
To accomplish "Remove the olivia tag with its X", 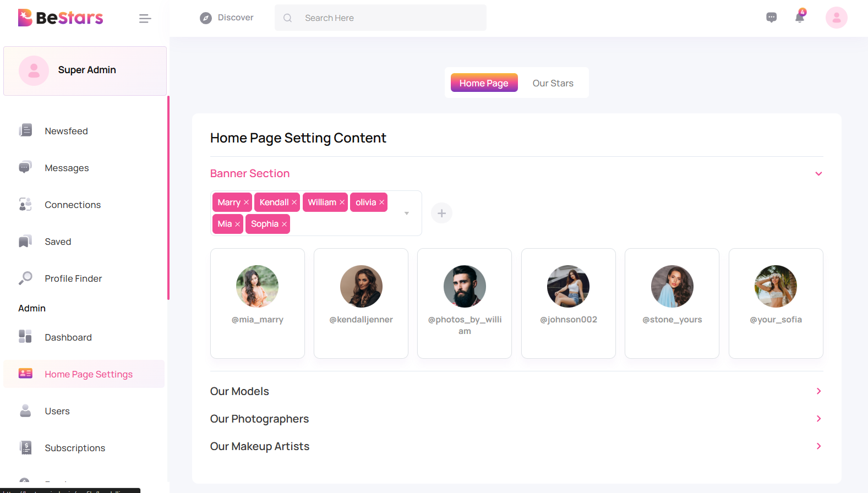I will coord(381,202).
